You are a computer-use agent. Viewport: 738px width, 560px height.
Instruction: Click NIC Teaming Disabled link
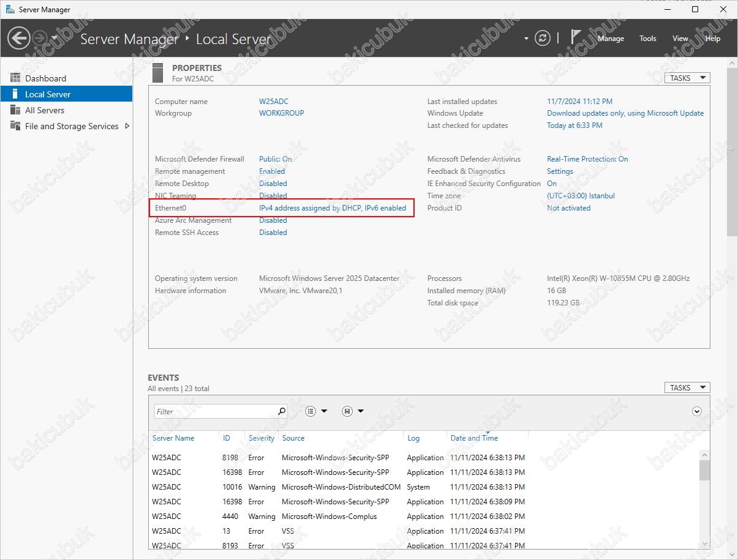pyautogui.click(x=273, y=196)
